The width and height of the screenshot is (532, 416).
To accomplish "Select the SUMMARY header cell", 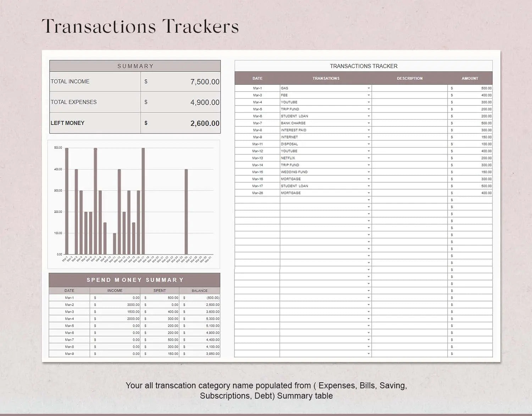I will (135, 66).
